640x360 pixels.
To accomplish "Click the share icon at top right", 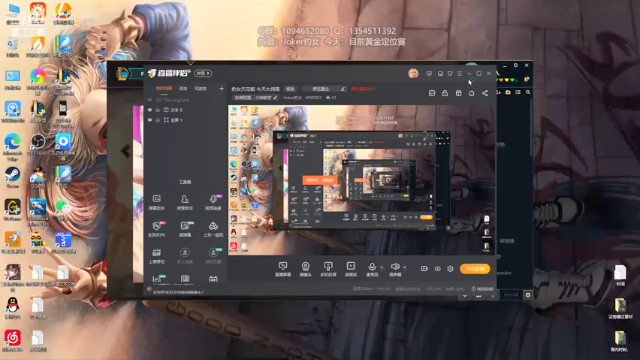I will (485, 93).
